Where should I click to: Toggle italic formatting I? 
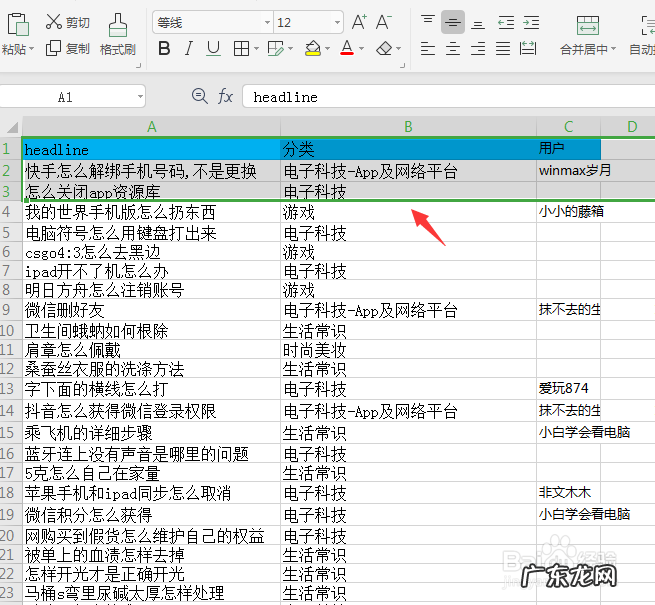point(189,48)
